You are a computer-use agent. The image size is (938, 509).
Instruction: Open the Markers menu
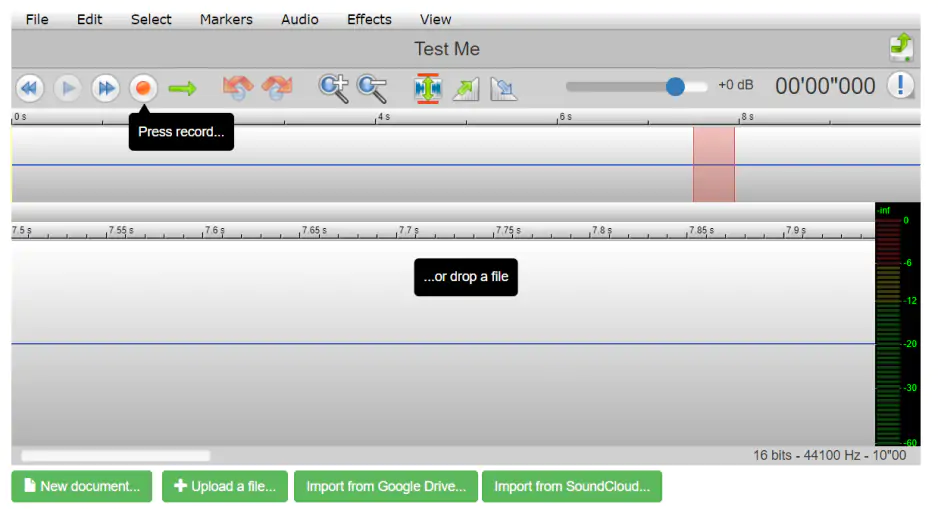point(226,19)
